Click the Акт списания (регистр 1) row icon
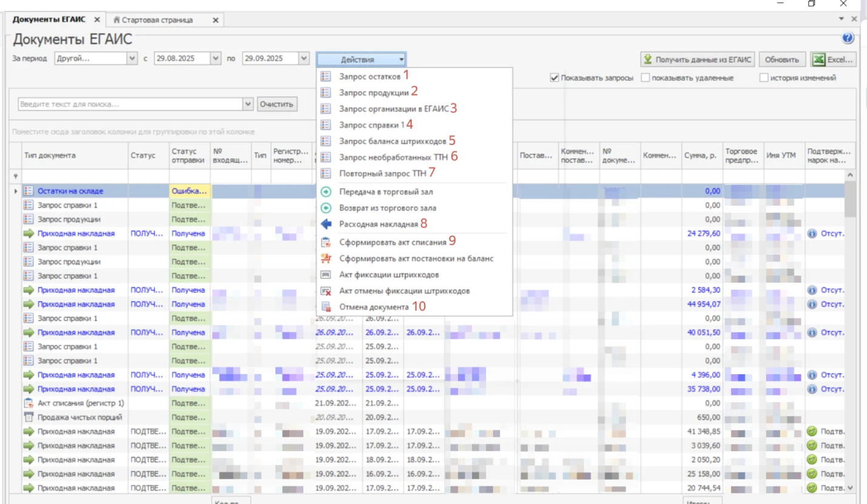This screenshot has width=867, height=504. 28,403
